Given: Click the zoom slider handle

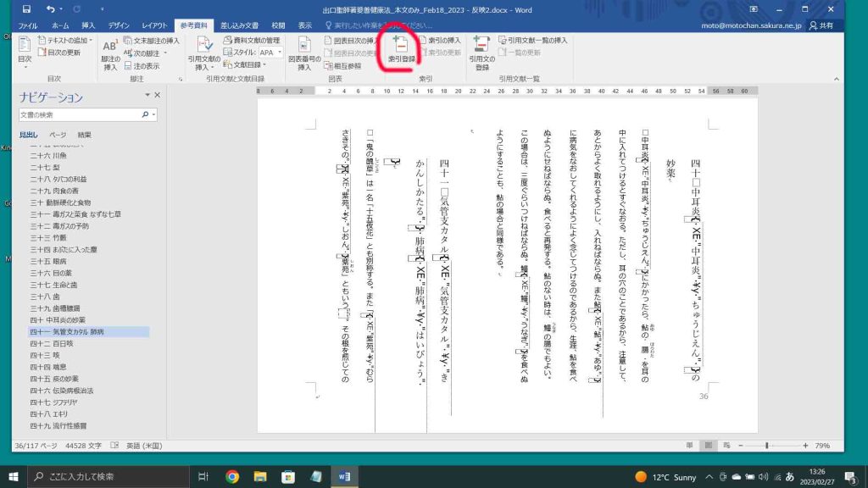Looking at the screenshot, I should (766, 446).
